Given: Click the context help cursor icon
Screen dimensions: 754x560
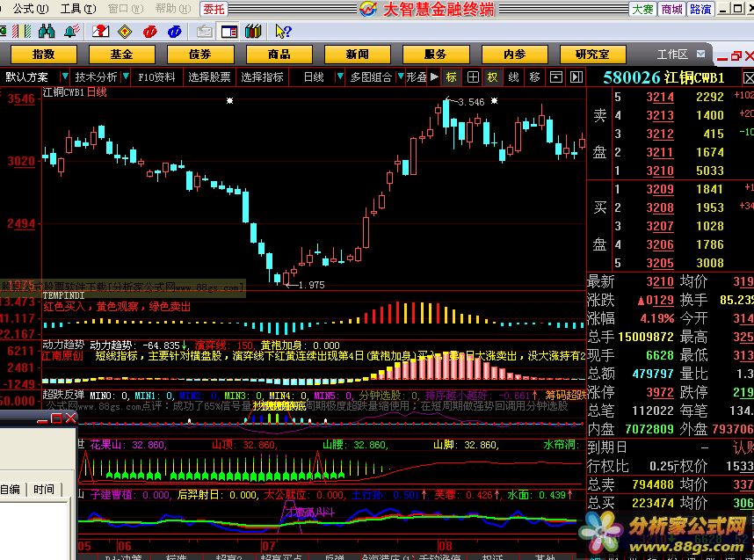Looking at the screenshot, I should point(283,32).
